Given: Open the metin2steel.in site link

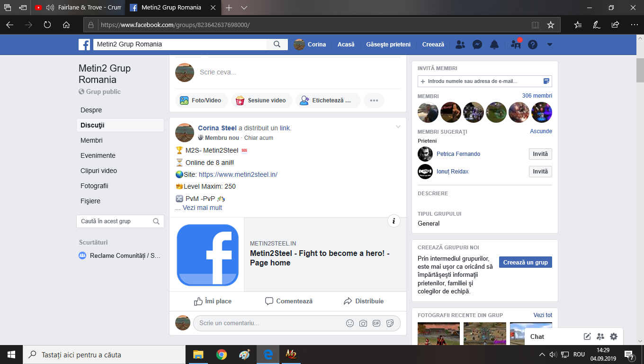Looking at the screenshot, I should pos(238,174).
